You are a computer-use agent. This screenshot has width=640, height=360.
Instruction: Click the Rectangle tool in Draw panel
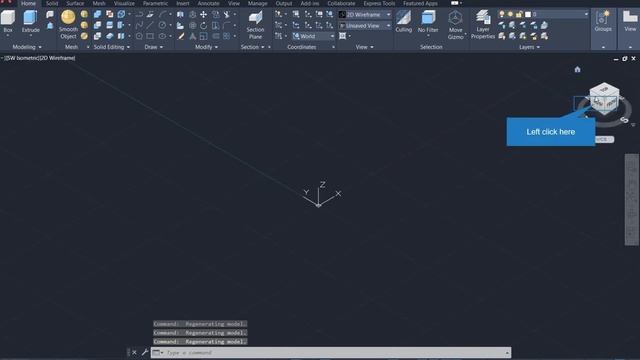tap(150, 36)
